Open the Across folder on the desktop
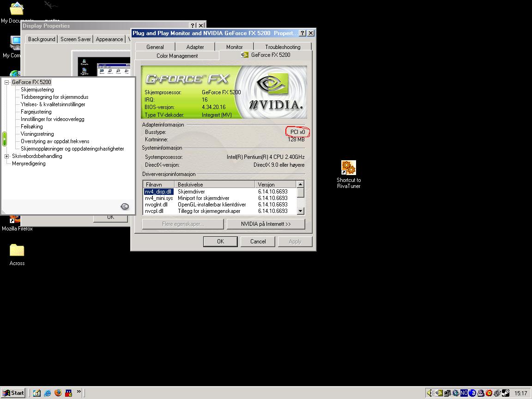 17,254
